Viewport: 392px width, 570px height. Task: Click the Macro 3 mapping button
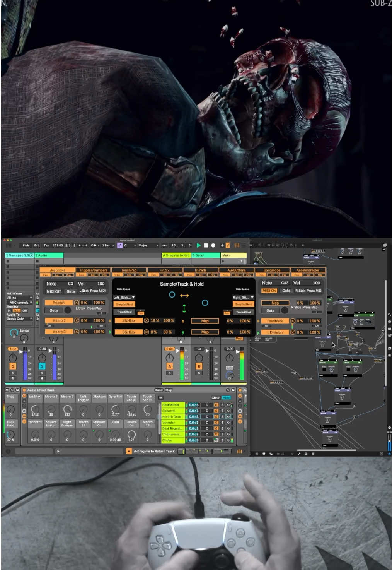(x=59, y=332)
